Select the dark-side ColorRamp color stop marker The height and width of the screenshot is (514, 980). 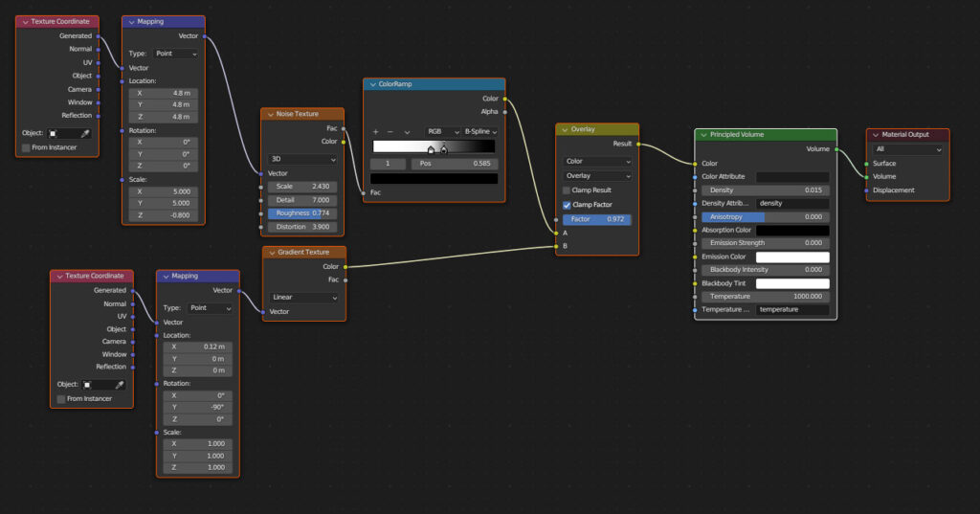pyautogui.click(x=444, y=149)
